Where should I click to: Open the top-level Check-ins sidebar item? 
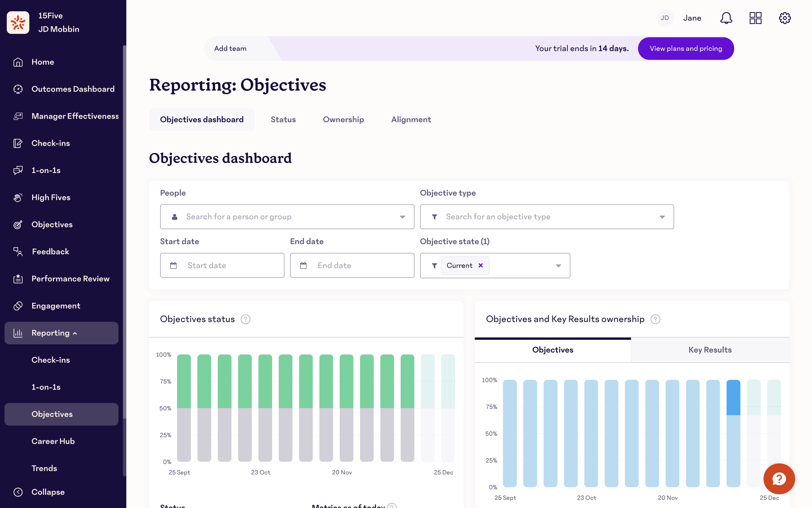61,143
